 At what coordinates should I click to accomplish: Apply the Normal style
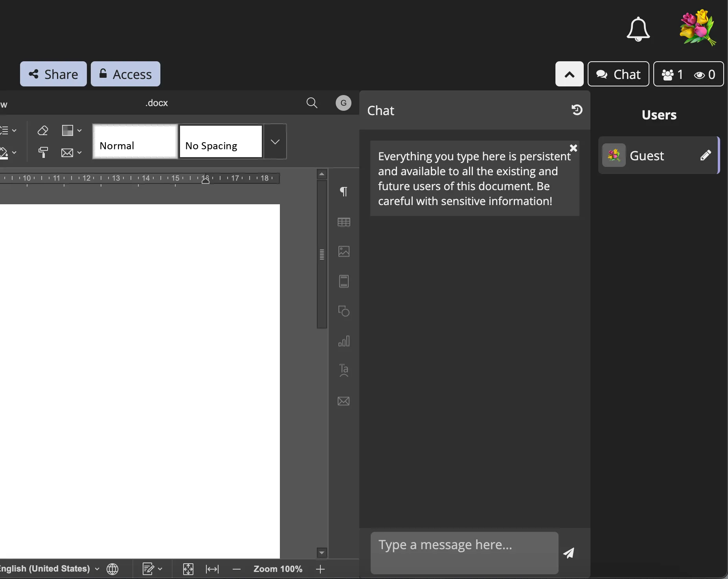[x=135, y=142]
